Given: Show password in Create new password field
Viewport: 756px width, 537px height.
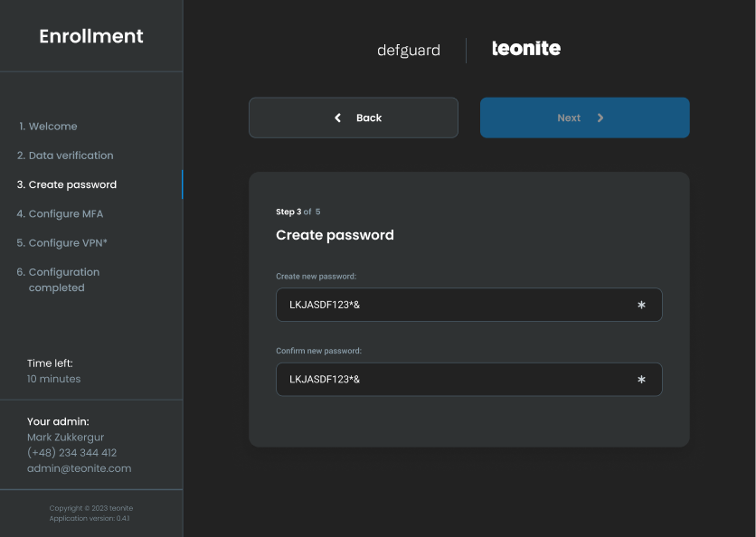Looking at the screenshot, I should pyautogui.click(x=641, y=305).
